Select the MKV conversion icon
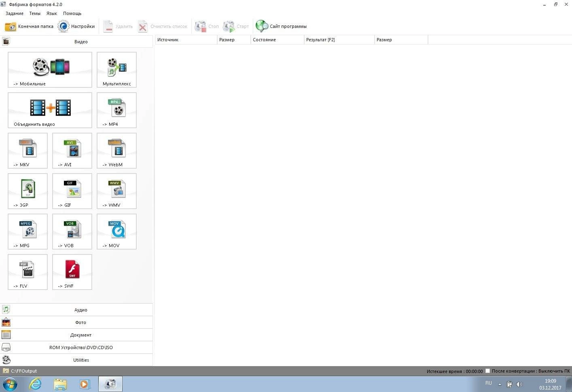 pos(28,150)
